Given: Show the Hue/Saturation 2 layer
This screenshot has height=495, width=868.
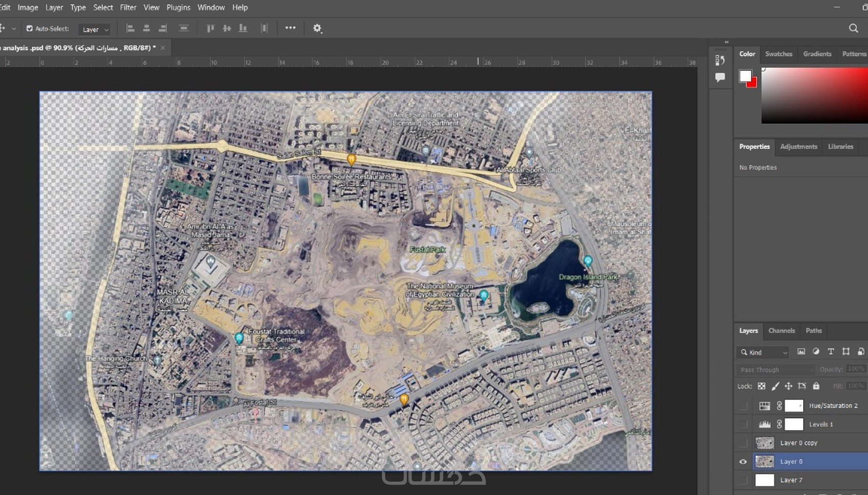Looking at the screenshot, I should tap(743, 406).
